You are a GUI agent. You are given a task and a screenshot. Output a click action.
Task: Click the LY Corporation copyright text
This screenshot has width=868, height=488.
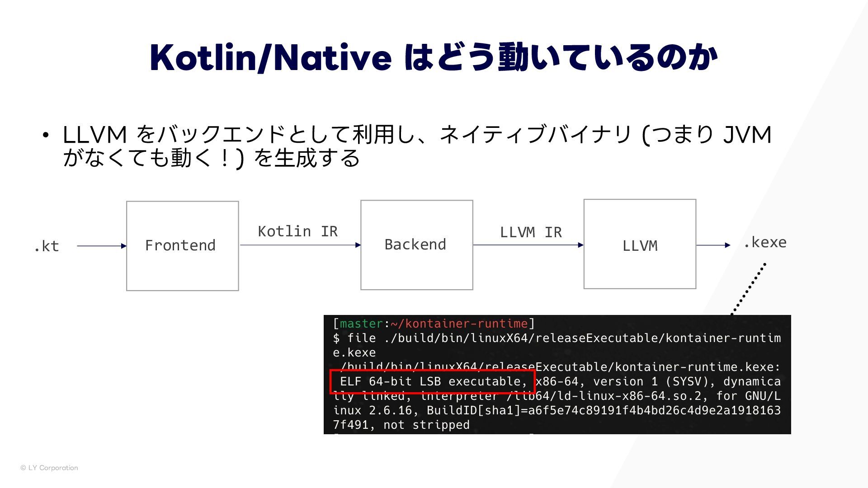tap(49, 468)
